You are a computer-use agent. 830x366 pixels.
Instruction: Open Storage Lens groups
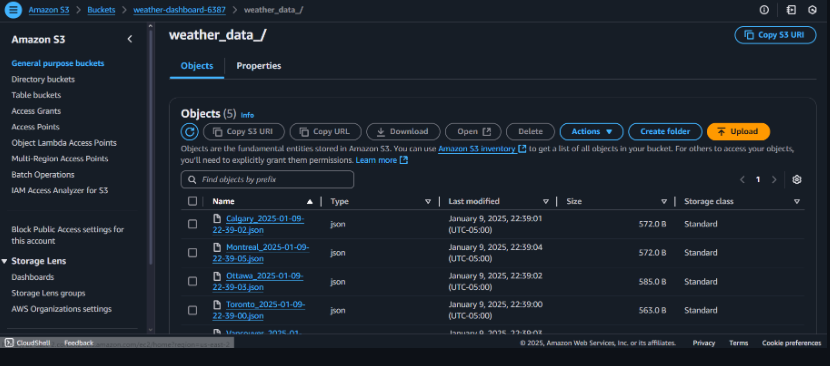48,293
